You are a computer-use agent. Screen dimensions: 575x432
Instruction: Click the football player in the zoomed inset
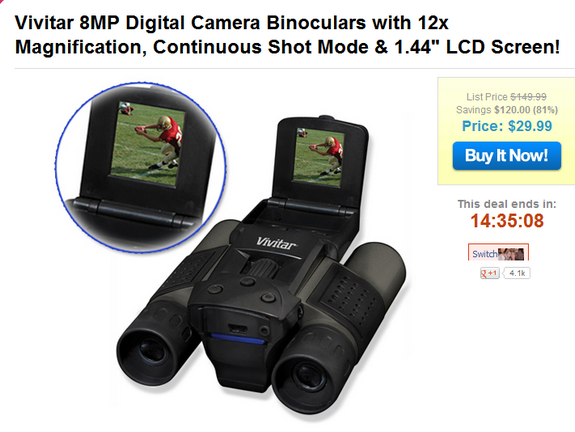[161, 141]
